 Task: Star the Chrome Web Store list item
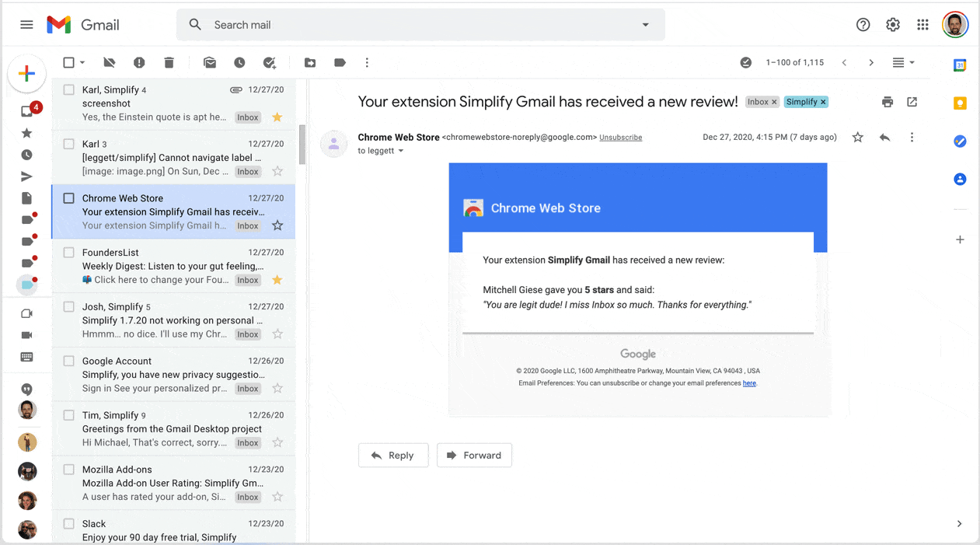277,225
